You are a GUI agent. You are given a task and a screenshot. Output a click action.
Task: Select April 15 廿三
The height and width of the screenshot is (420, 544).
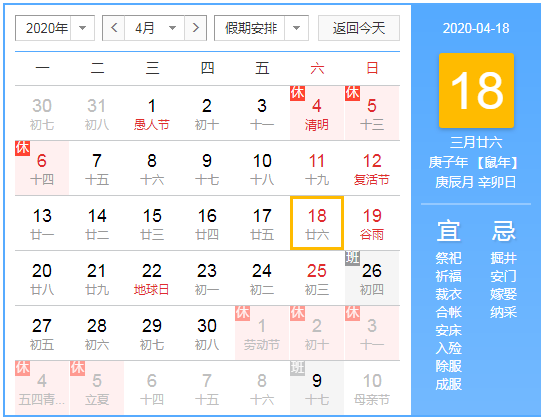point(152,223)
